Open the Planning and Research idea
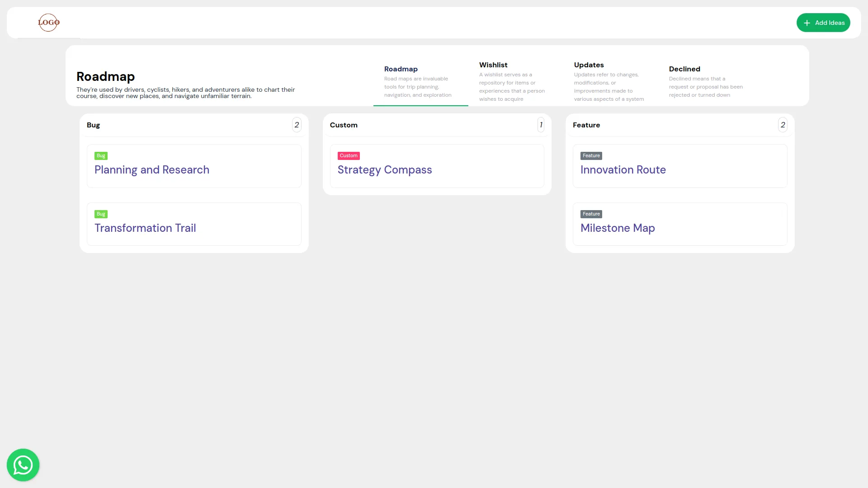This screenshot has width=868, height=488. pos(152,169)
